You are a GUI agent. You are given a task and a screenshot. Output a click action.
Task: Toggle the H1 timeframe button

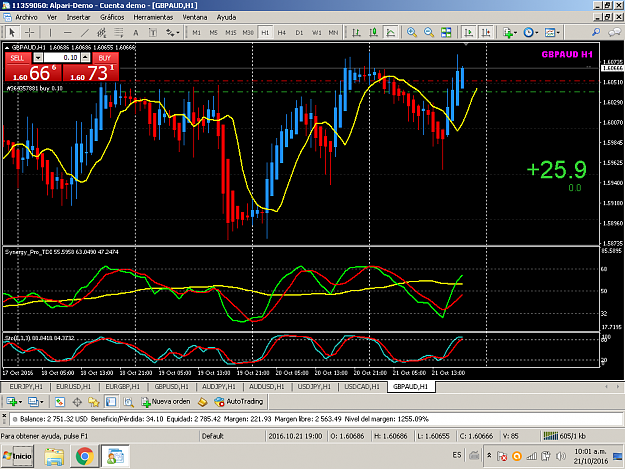[x=265, y=33]
